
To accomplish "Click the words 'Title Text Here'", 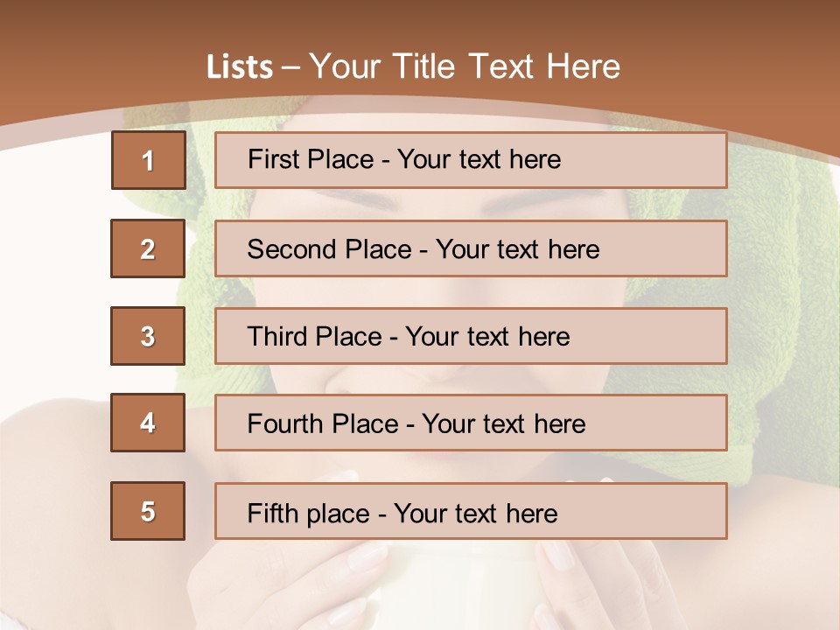I will point(507,66).
